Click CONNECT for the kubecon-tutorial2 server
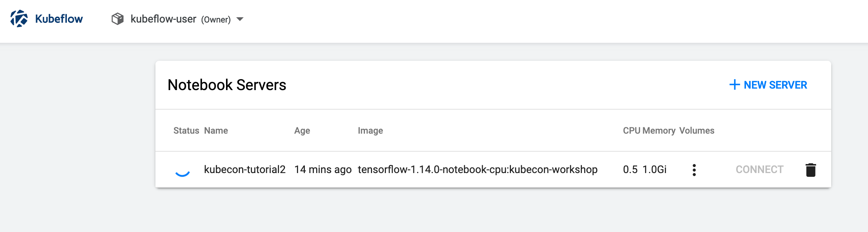Viewport: 868px width, 232px height. pyautogui.click(x=759, y=169)
